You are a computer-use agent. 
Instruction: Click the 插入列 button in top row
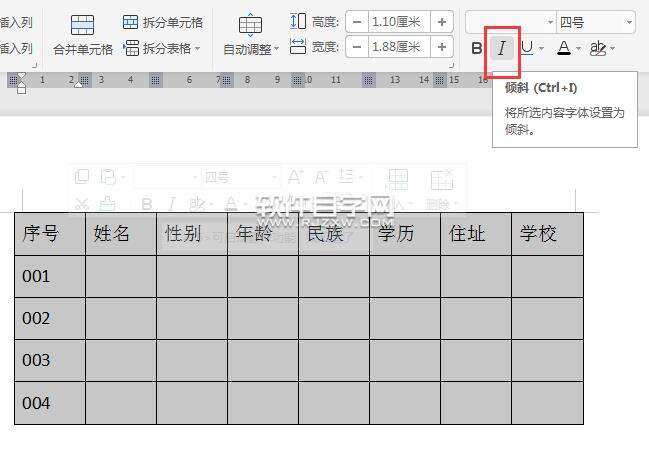coord(16,22)
